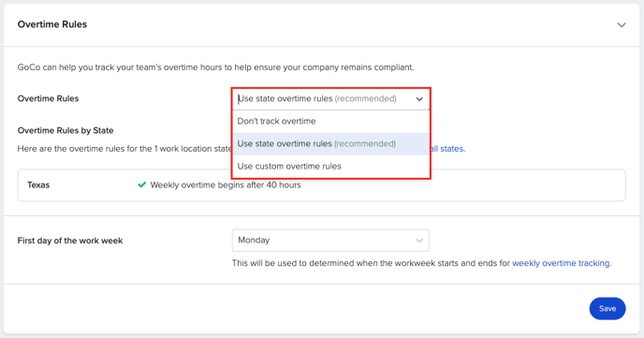Follow the "all states" link

coord(448,149)
